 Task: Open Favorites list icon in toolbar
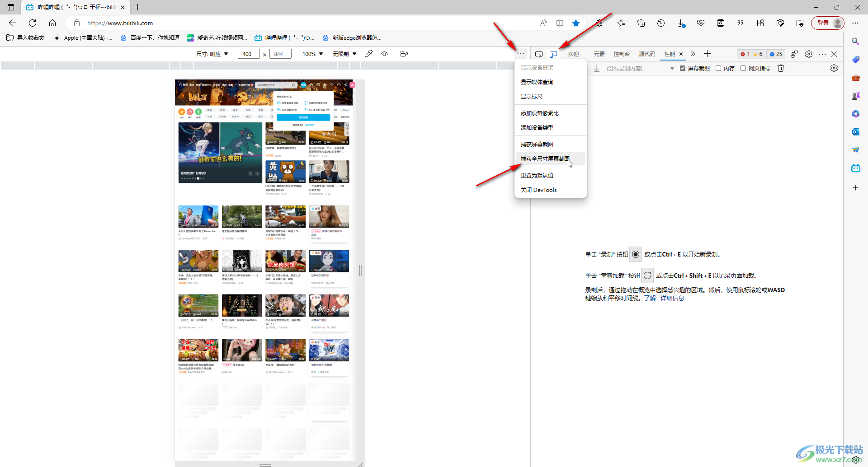(x=621, y=23)
